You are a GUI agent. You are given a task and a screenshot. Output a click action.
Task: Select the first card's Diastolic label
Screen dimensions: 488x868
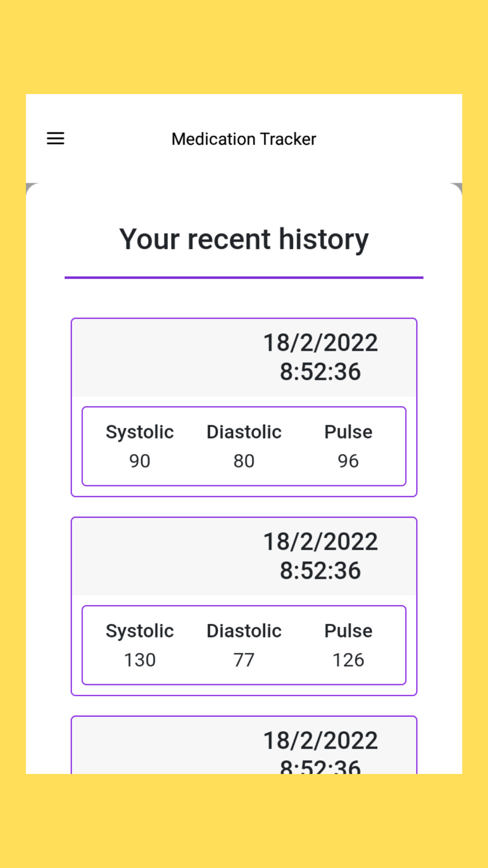point(244,432)
